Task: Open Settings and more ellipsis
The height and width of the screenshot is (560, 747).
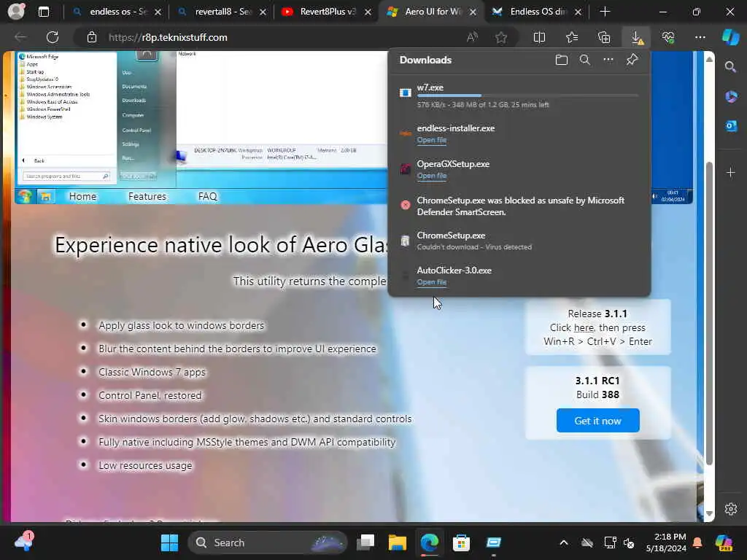Action: click(x=700, y=37)
